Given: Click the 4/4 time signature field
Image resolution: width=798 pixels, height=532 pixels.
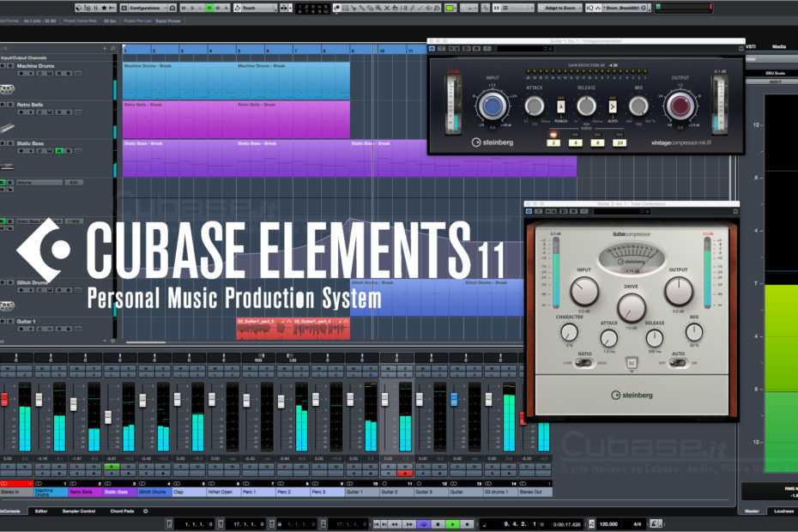Looking at the screenshot, I should tap(638, 523).
